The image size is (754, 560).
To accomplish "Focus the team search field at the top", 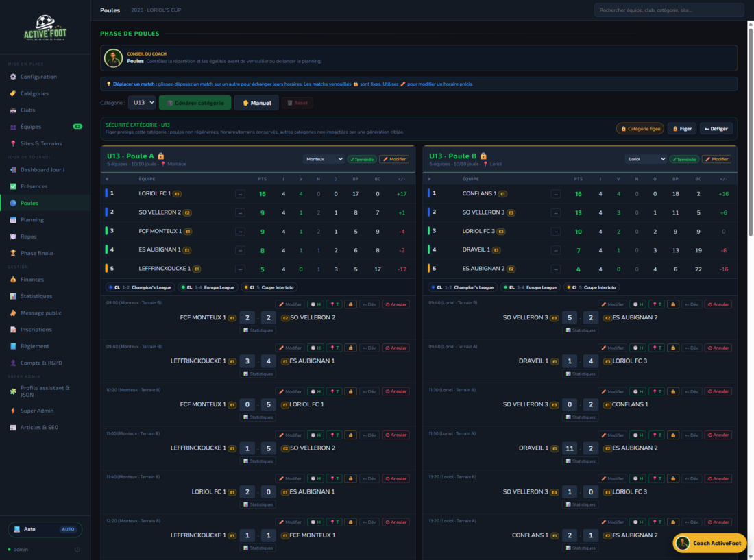I will [x=669, y=10].
